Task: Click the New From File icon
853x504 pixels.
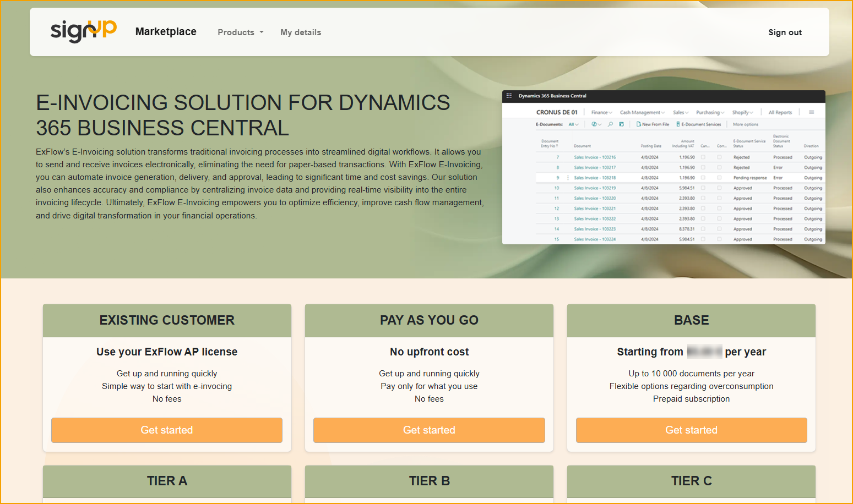Action: [x=638, y=124]
